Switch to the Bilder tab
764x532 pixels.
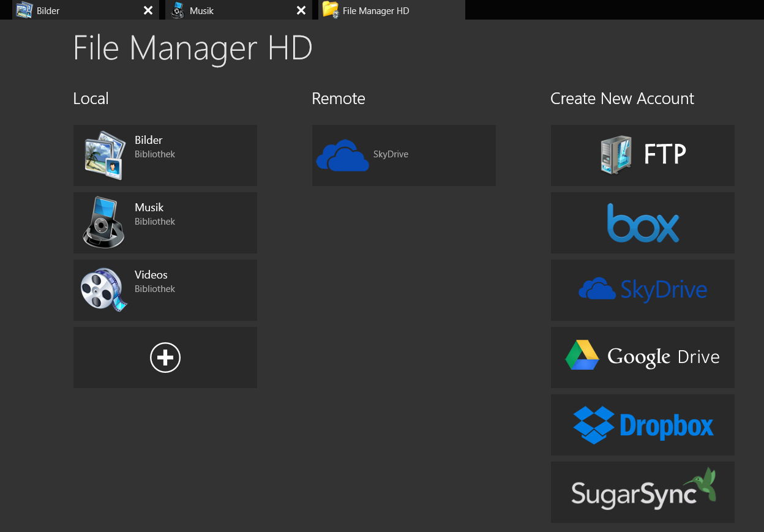[86, 10]
